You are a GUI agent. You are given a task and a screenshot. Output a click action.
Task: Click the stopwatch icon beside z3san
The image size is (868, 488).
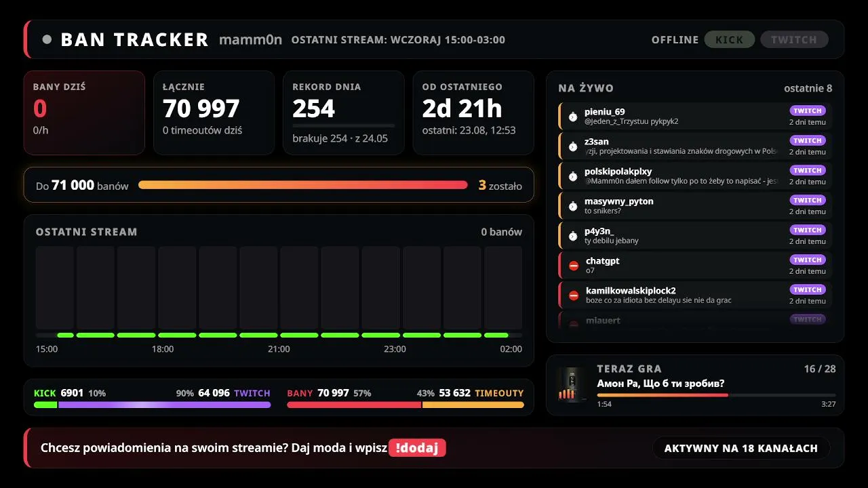pos(573,146)
